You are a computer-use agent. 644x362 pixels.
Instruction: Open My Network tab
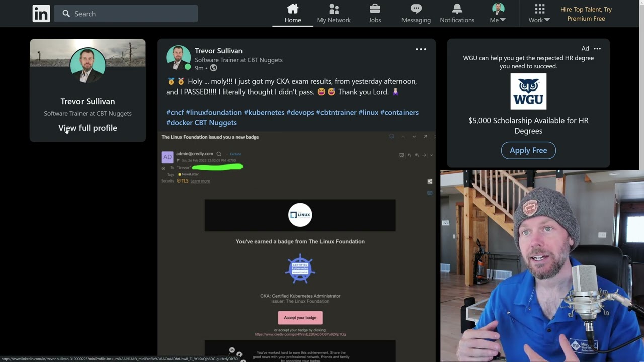[334, 14]
